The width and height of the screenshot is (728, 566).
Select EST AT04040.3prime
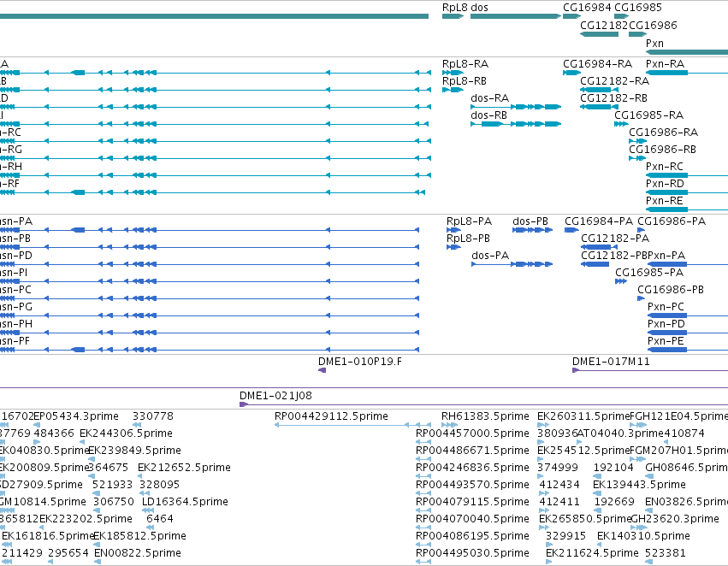tap(621, 433)
